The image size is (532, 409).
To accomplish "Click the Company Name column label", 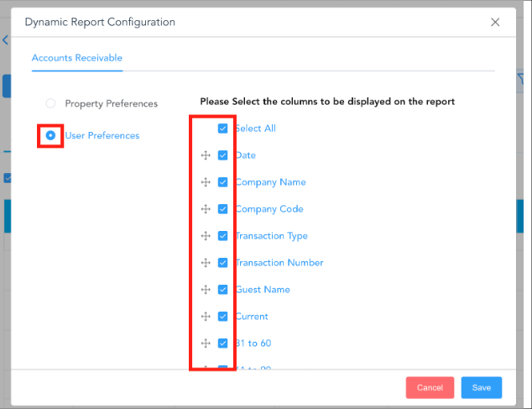I will pyautogui.click(x=270, y=182).
